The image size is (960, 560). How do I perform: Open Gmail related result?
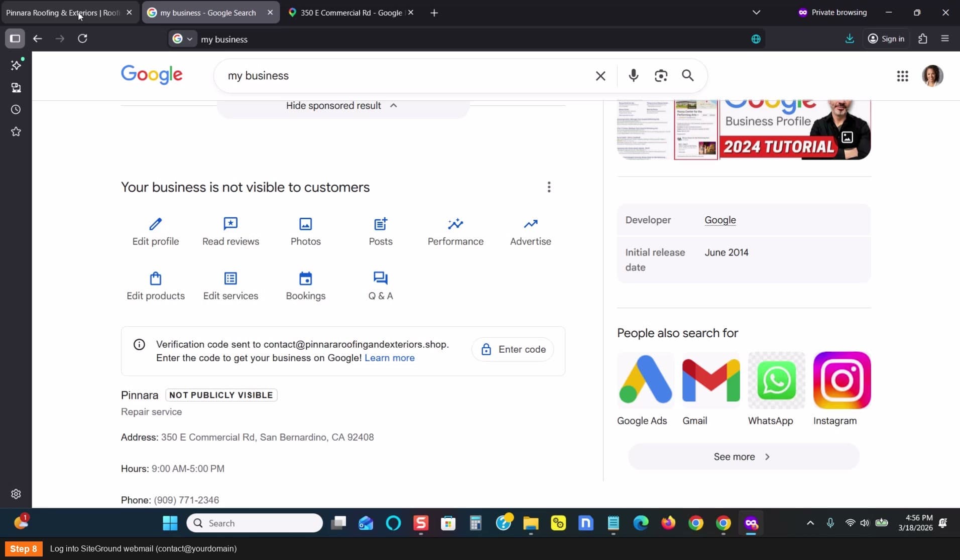(x=710, y=389)
